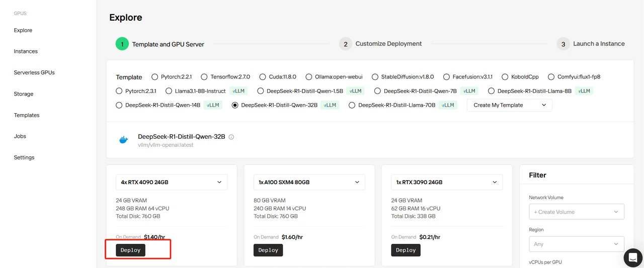
Task: Open the Region Any dropdown
Action: pos(577,244)
